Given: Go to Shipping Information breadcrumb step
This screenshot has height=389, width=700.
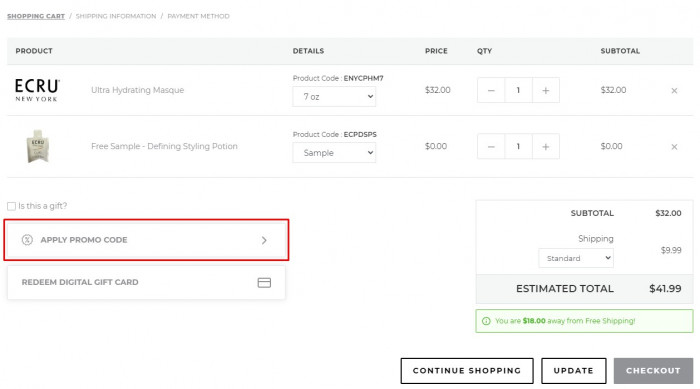Looking at the screenshot, I should pos(116,16).
